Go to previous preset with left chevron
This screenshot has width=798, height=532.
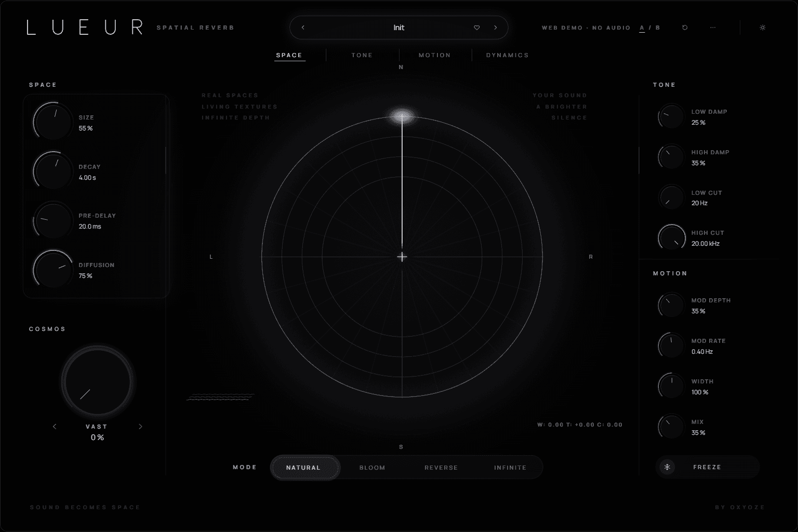point(303,28)
